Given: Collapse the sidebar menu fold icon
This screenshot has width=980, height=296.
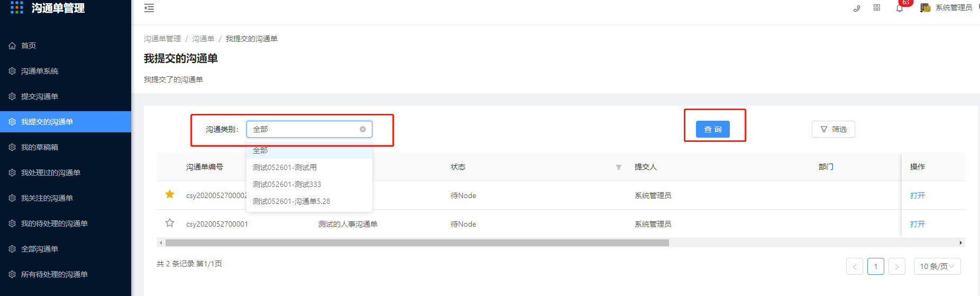Looking at the screenshot, I should click(149, 8).
